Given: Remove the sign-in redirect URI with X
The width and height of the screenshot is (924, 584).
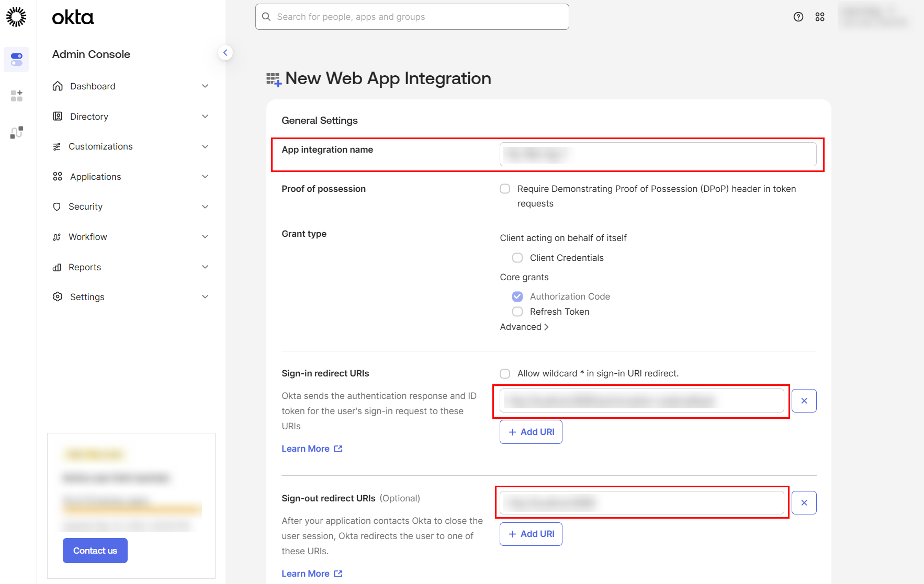Looking at the screenshot, I should pyautogui.click(x=804, y=401).
